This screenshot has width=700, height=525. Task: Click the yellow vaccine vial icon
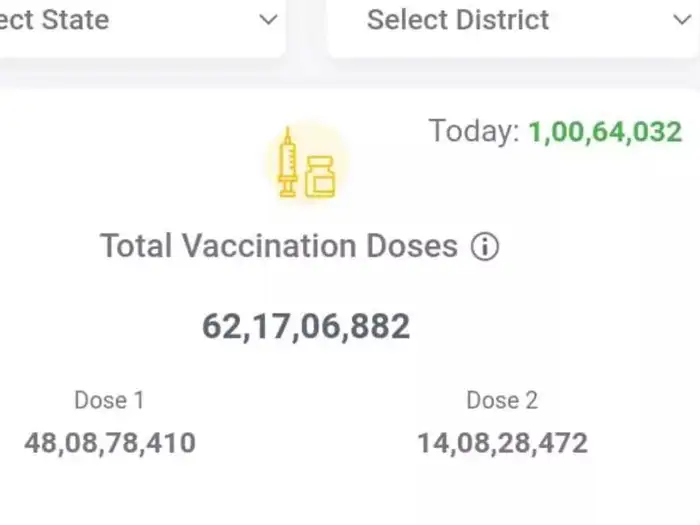tap(320, 177)
